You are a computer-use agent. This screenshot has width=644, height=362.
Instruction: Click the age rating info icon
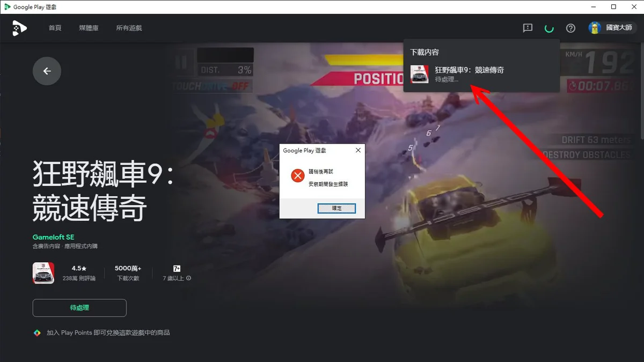189,278
